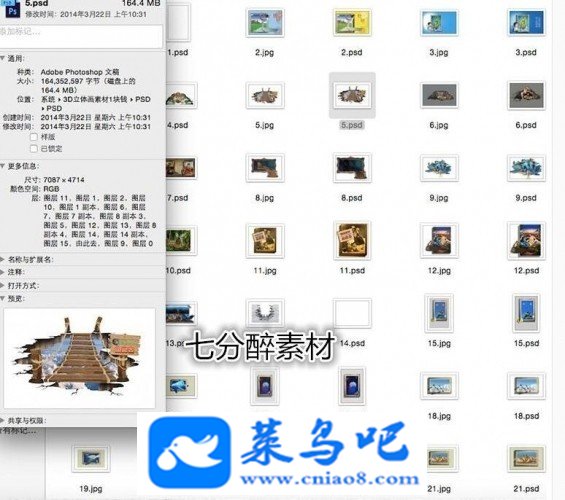Click the highlighted 5.psd file icon
Screen dimensions: 565x500
352,95
